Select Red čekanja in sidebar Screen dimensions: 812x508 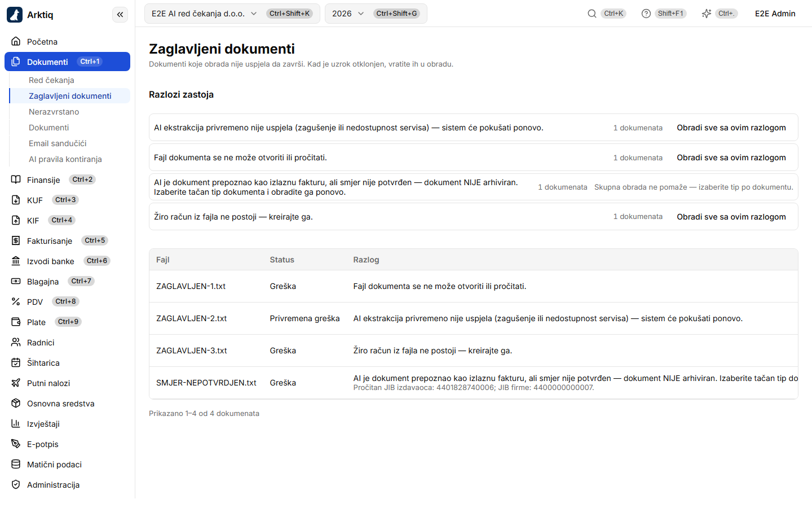coord(51,80)
